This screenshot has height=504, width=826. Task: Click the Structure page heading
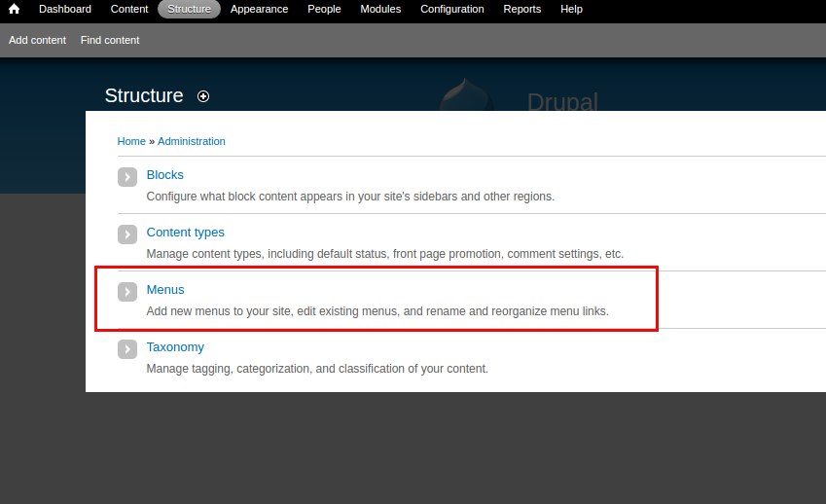(x=144, y=96)
